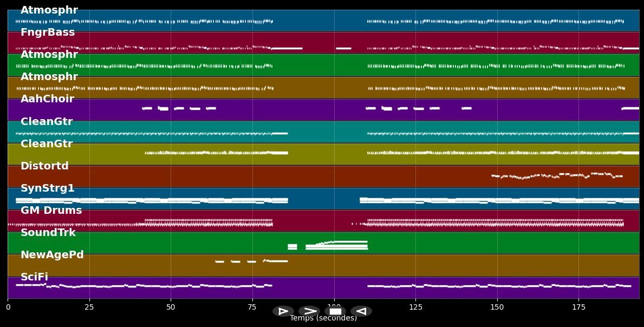Click the 50 tick on the time axis
This screenshot has height=327, width=644.
171,307
